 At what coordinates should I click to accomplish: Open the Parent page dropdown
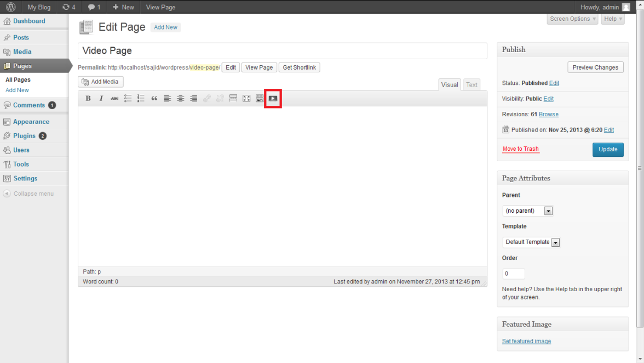click(x=528, y=211)
